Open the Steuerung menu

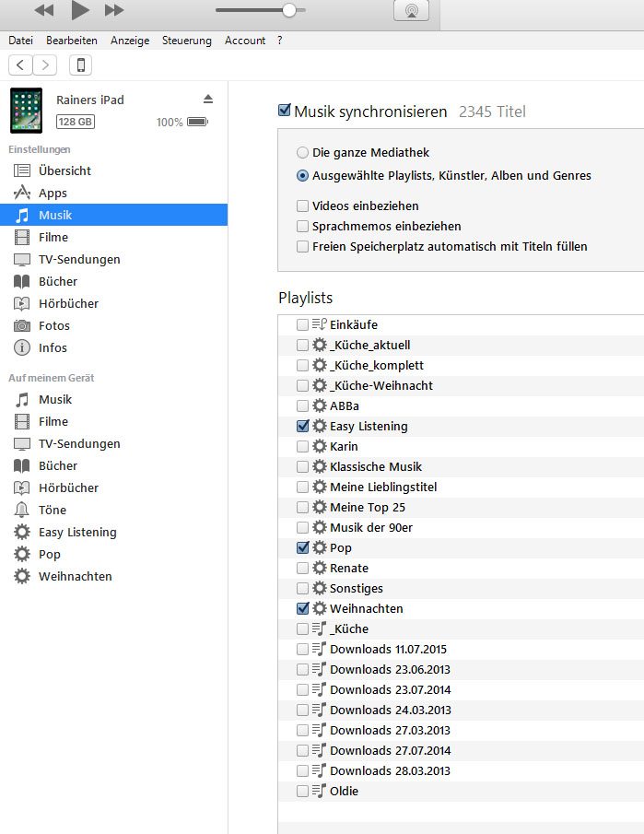(187, 41)
